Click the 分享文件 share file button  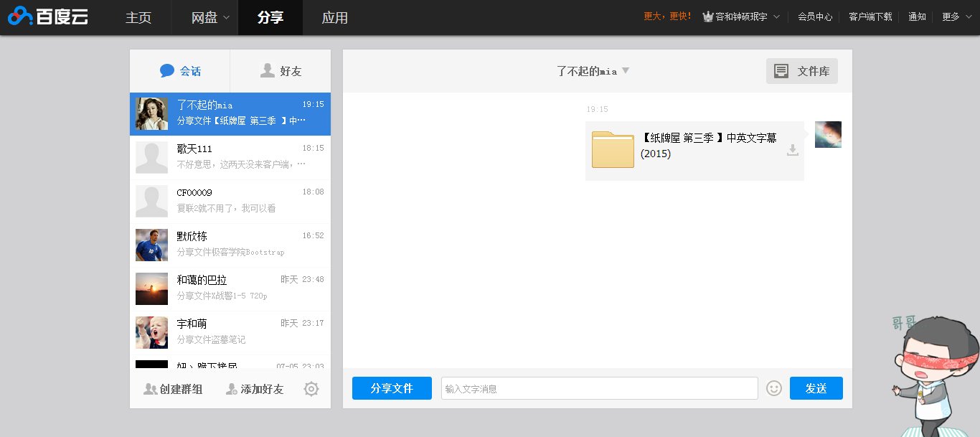392,388
